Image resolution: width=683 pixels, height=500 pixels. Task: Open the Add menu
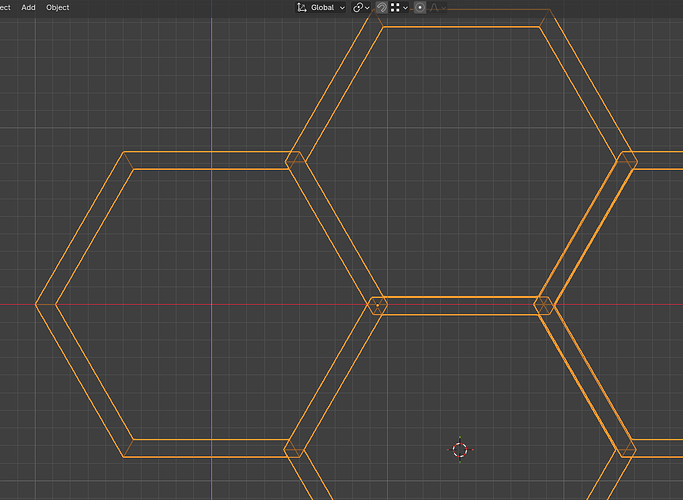(x=28, y=7)
